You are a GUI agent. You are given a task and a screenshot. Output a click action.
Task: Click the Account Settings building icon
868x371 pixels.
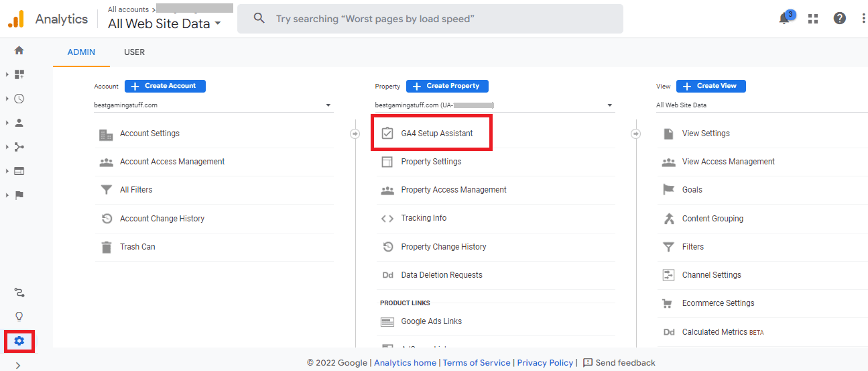coord(106,134)
